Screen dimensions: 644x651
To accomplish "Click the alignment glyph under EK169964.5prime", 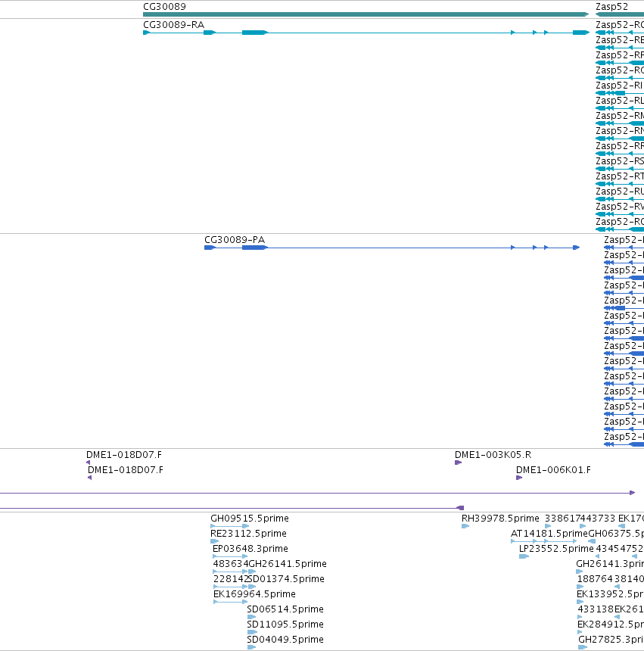I will pyautogui.click(x=230, y=602).
